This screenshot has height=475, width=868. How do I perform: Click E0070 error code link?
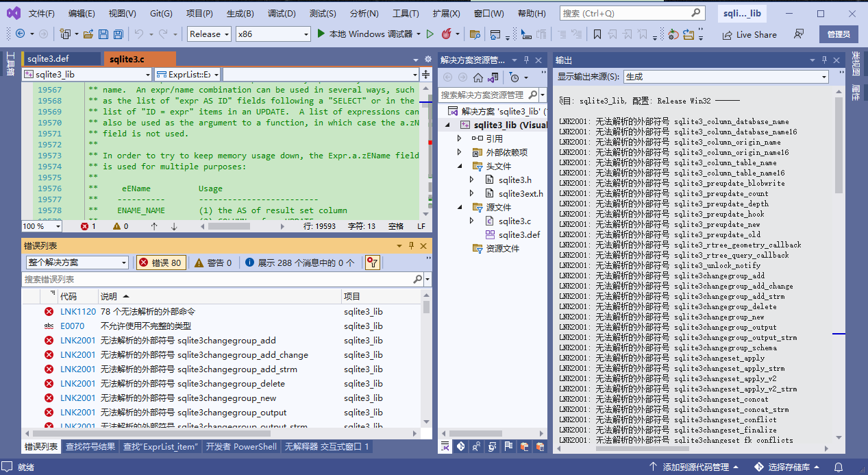(73, 326)
